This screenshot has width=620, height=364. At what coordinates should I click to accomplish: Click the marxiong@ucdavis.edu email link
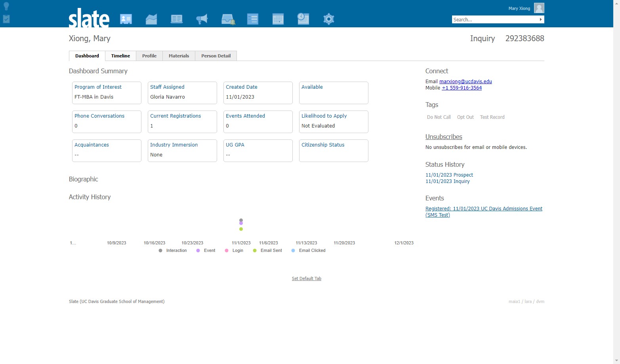[x=465, y=82]
